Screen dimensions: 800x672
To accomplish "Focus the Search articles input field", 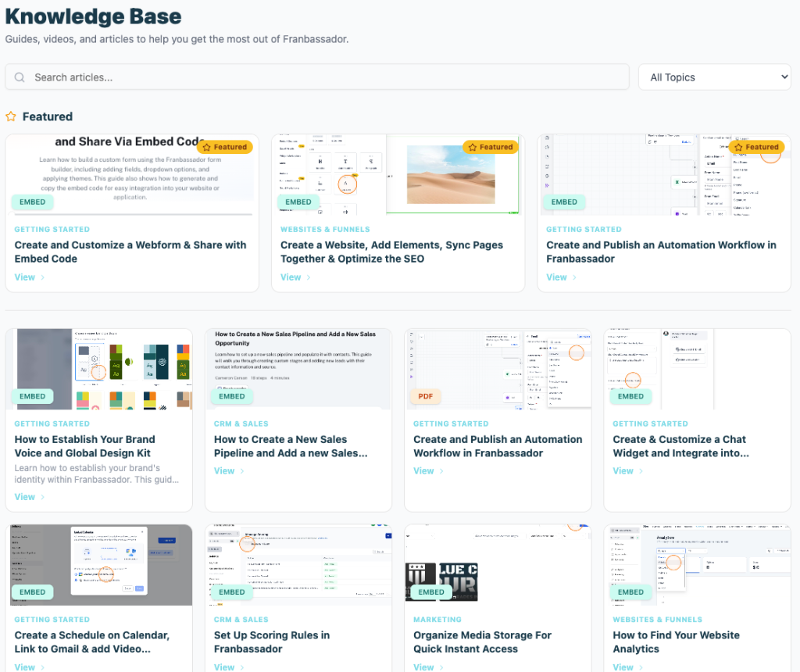I will coord(317,77).
